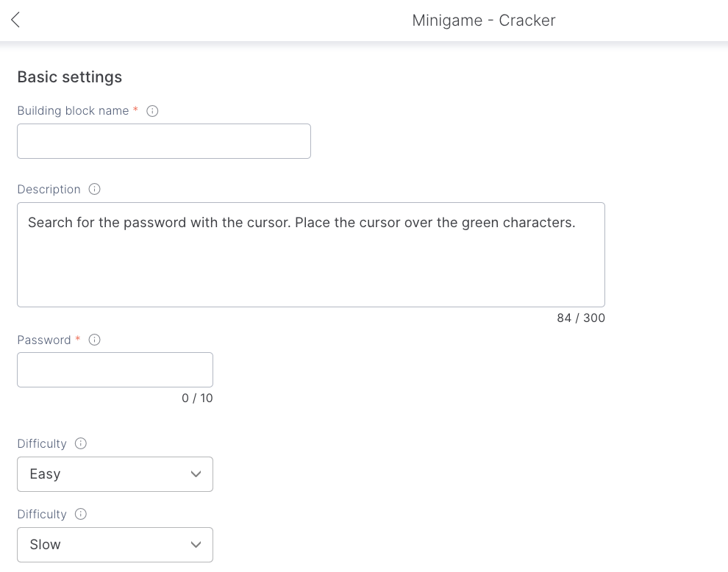Click the Description label text
This screenshot has height=572, width=728.
(49, 190)
